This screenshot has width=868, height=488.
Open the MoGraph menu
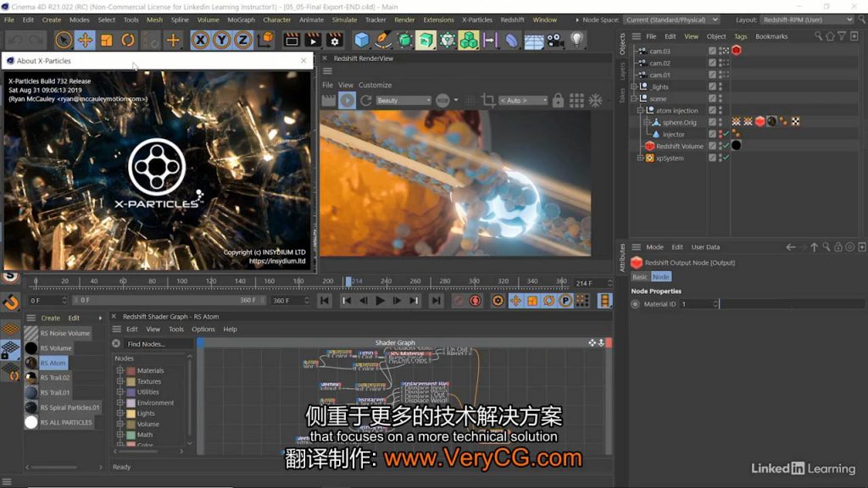point(241,19)
